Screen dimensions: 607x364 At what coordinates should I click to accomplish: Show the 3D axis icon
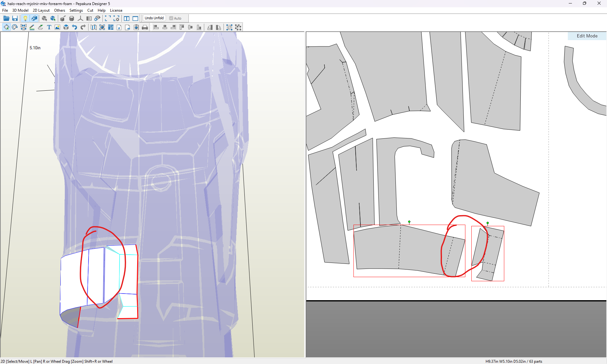pos(80,18)
